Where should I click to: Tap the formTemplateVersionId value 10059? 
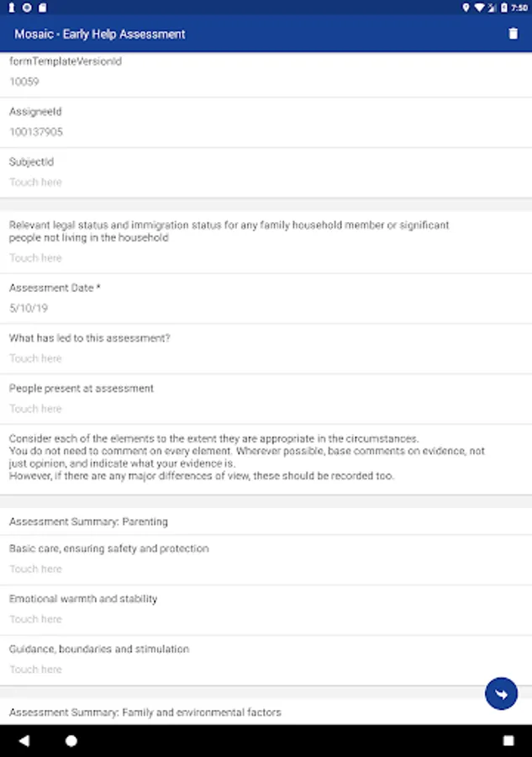click(x=24, y=82)
